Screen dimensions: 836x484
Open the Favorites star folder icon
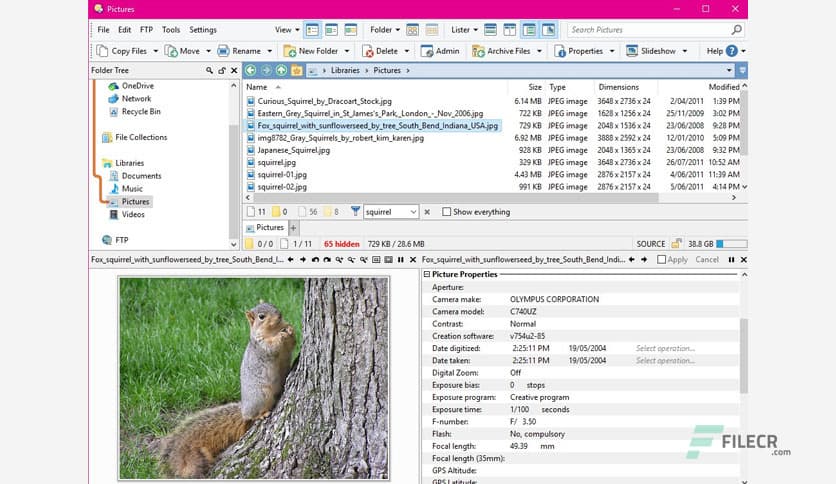(x=296, y=70)
